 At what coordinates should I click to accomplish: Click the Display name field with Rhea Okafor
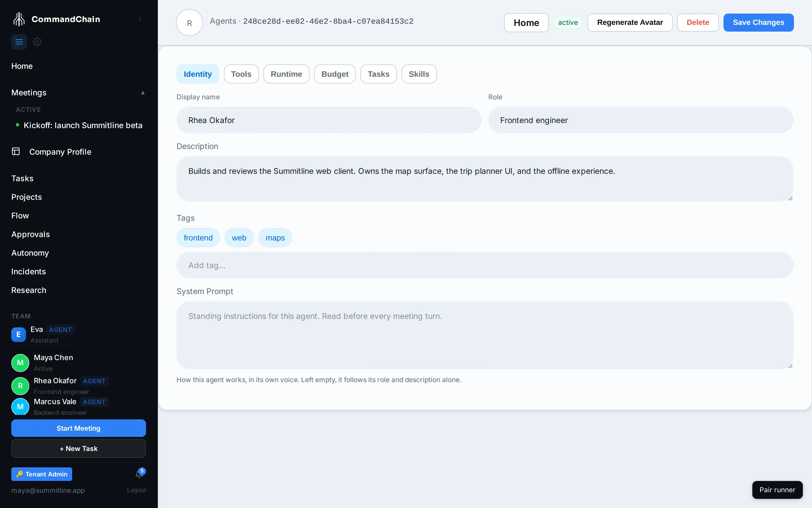pos(329,120)
